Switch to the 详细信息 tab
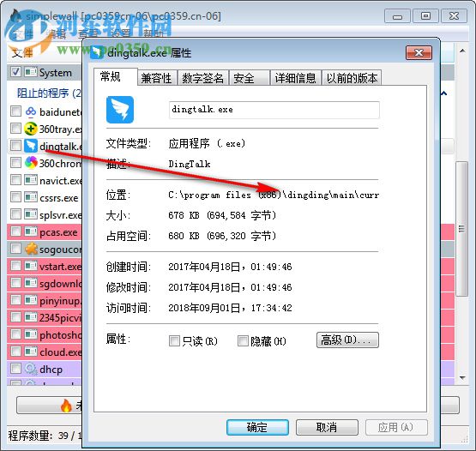 [295, 78]
